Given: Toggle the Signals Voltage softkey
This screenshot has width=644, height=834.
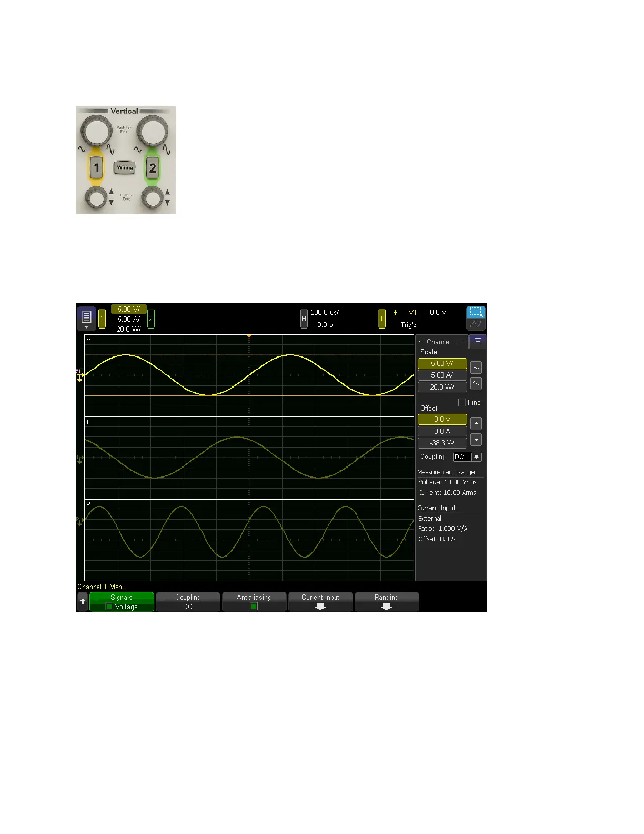Looking at the screenshot, I should [x=122, y=602].
